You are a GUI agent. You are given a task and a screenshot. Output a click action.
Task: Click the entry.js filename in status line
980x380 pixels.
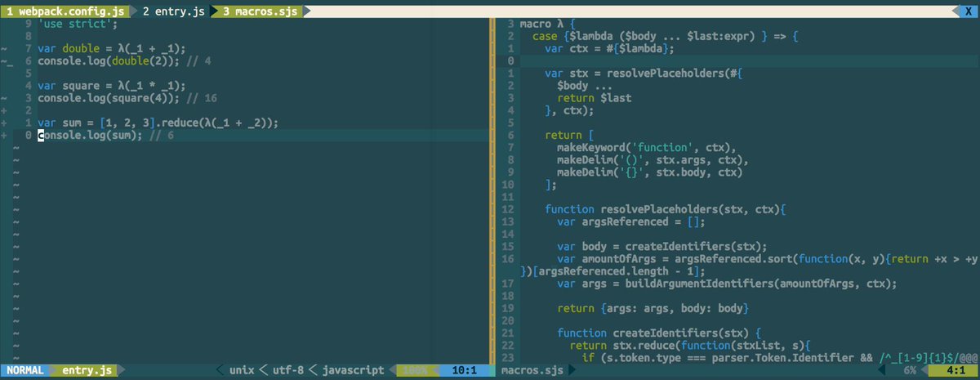point(87,371)
